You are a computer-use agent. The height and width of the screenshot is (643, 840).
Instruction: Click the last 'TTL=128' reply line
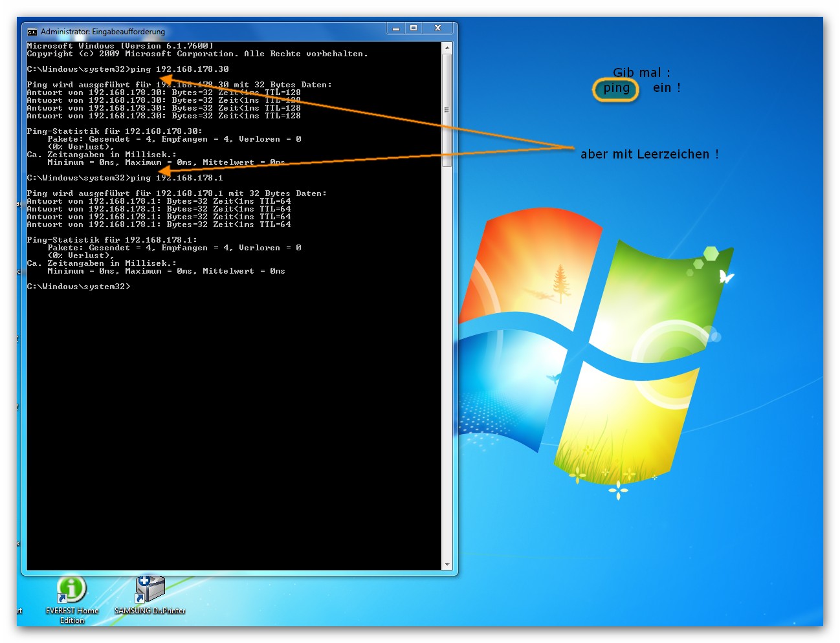coord(164,116)
